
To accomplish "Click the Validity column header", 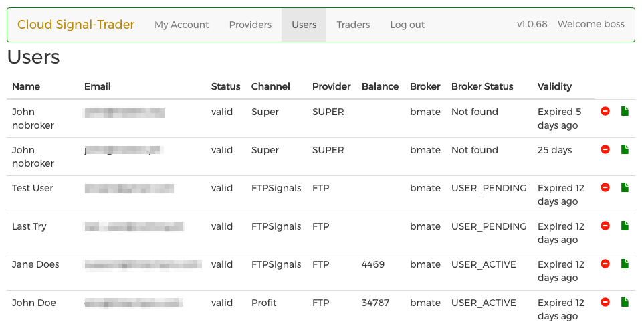I will click(554, 86).
